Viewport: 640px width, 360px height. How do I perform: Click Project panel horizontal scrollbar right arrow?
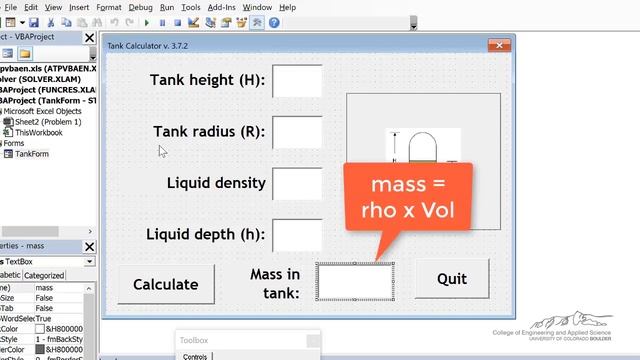coord(90,231)
